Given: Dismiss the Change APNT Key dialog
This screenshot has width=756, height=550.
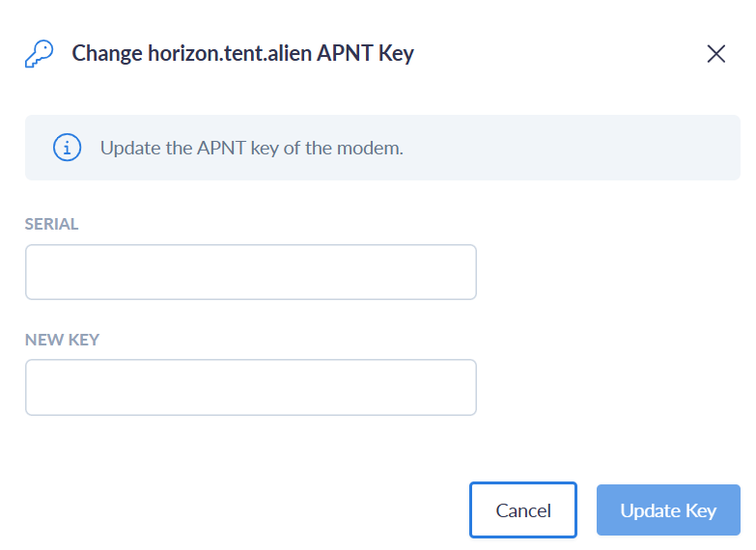Looking at the screenshot, I should (x=715, y=54).
